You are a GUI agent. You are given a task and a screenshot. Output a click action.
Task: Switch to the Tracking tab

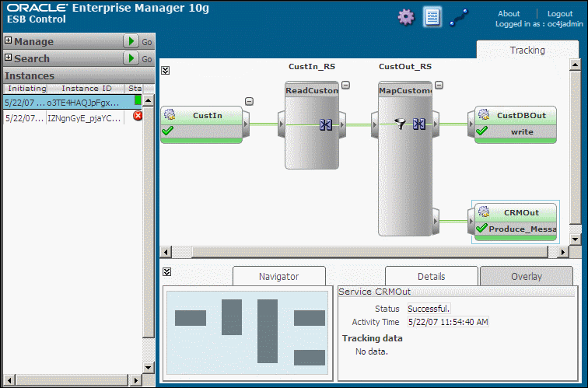click(x=527, y=50)
